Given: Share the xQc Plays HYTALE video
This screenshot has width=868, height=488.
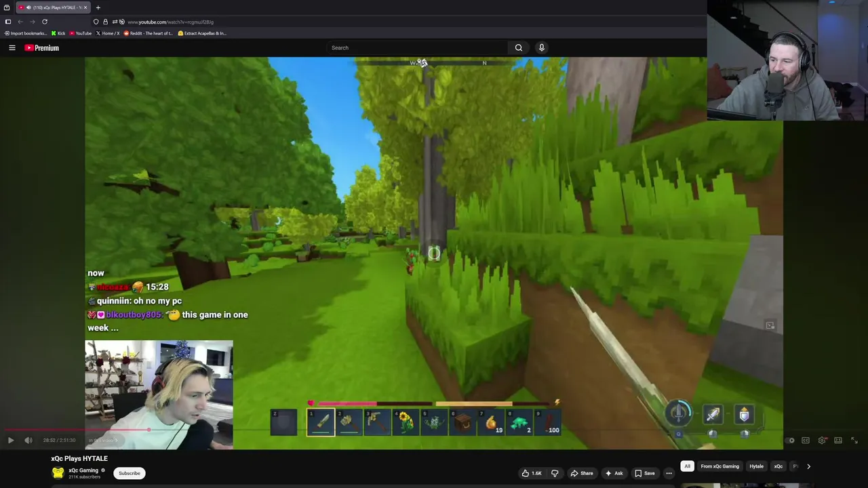Looking at the screenshot, I should pos(582,473).
